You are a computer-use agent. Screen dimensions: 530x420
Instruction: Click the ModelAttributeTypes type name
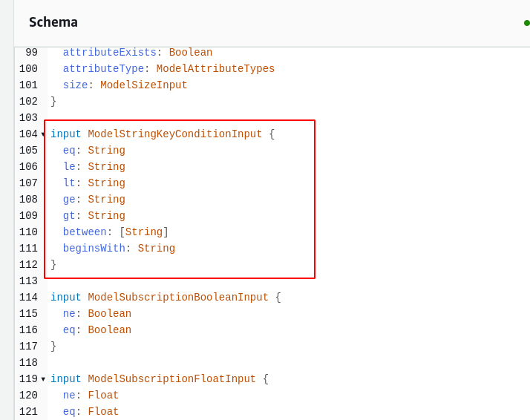[x=215, y=69]
